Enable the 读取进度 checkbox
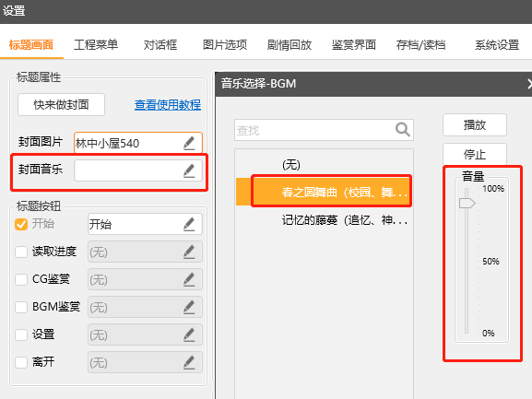Image resolution: width=532 pixels, height=399 pixels. click(21, 252)
